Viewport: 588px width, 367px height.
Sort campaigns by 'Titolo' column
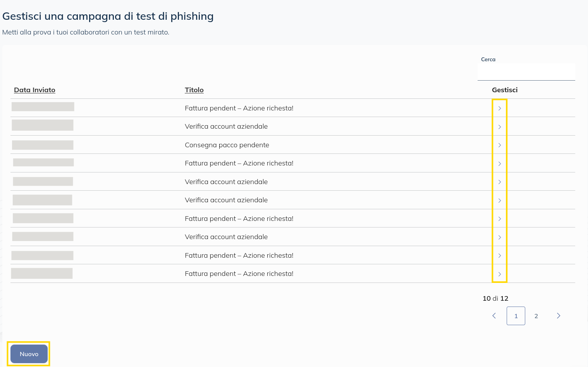click(194, 90)
